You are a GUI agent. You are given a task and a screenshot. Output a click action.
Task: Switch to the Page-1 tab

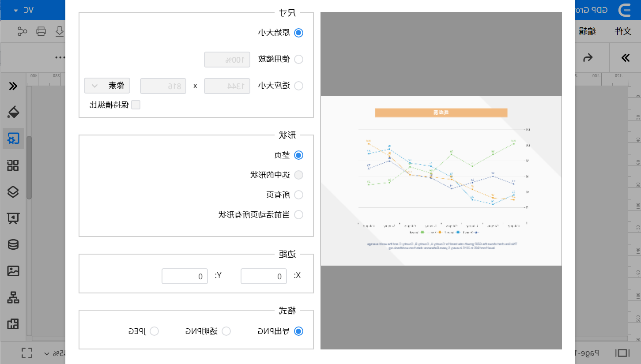(x=586, y=353)
